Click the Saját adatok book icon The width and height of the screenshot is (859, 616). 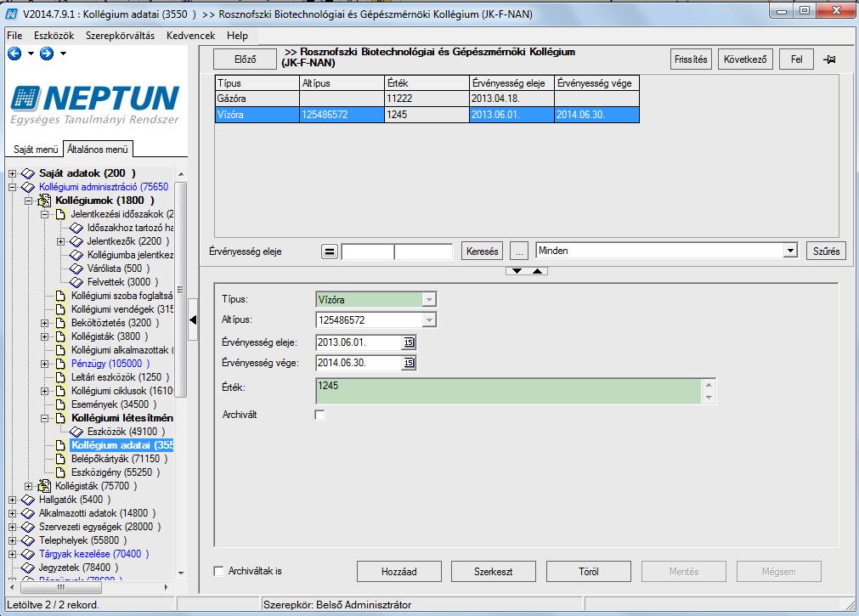(x=28, y=173)
